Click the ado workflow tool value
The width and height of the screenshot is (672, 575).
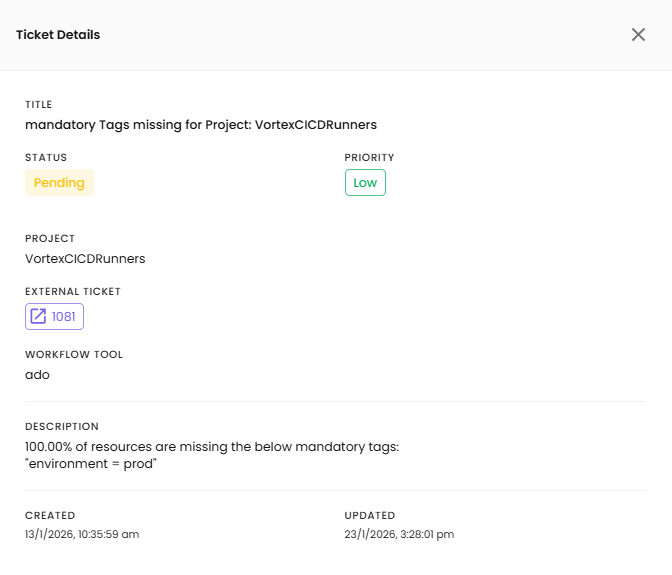pos(37,375)
